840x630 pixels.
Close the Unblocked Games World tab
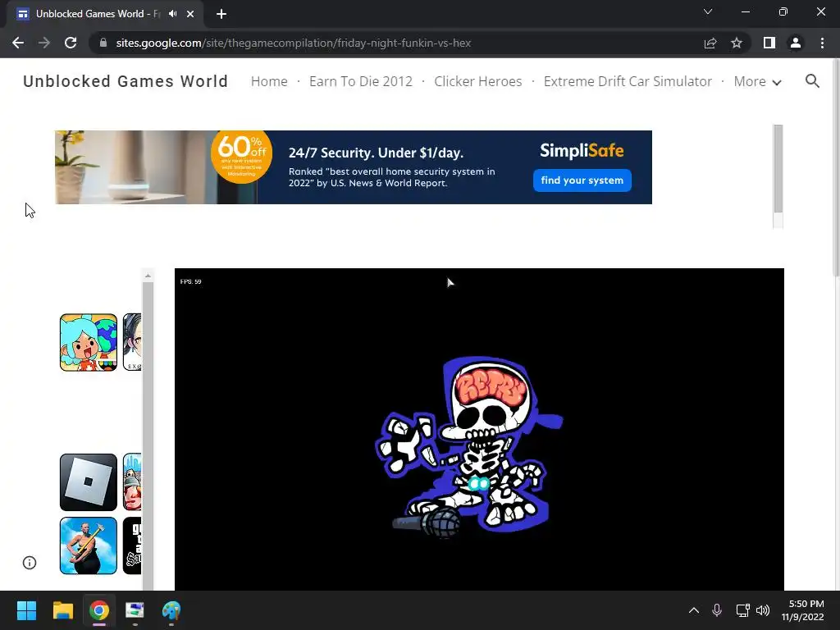(190, 14)
